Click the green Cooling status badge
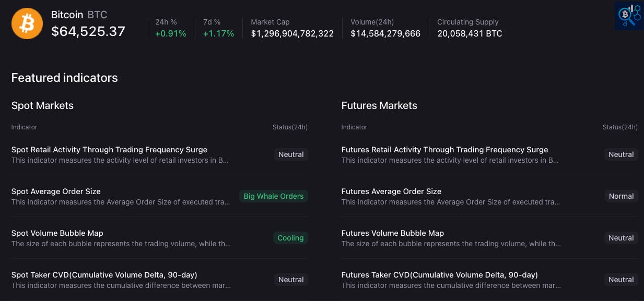This screenshot has height=301, width=644. coord(290,238)
